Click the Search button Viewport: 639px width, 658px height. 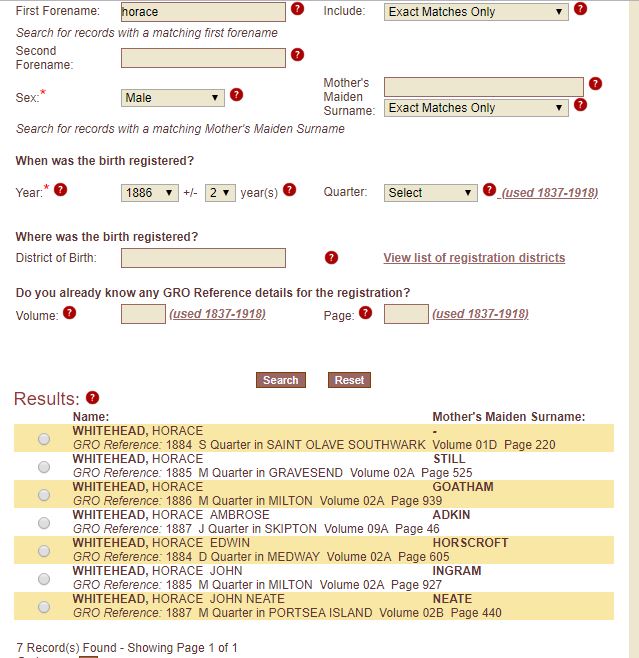281,380
